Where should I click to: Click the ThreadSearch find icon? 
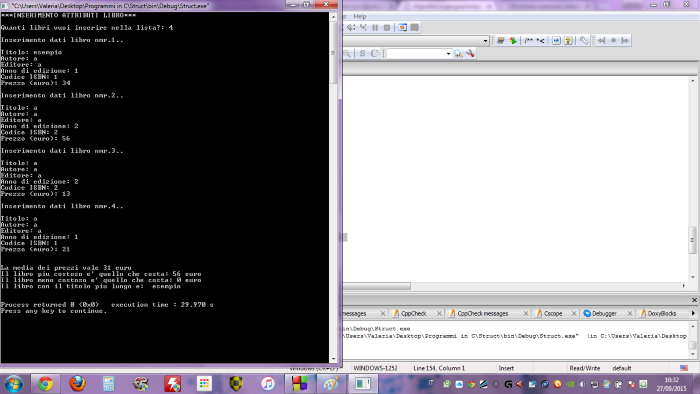coord(458,54)
